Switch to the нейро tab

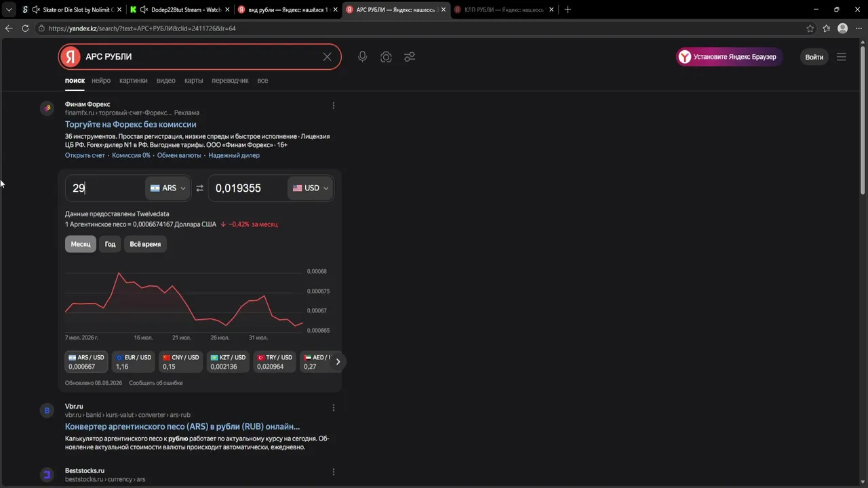pos(101,81)
